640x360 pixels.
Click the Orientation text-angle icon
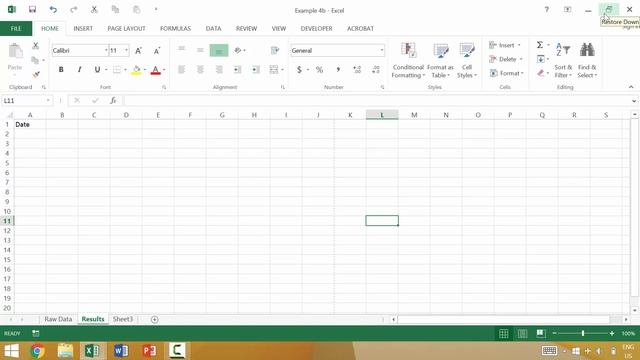click(x=238, y=50)
